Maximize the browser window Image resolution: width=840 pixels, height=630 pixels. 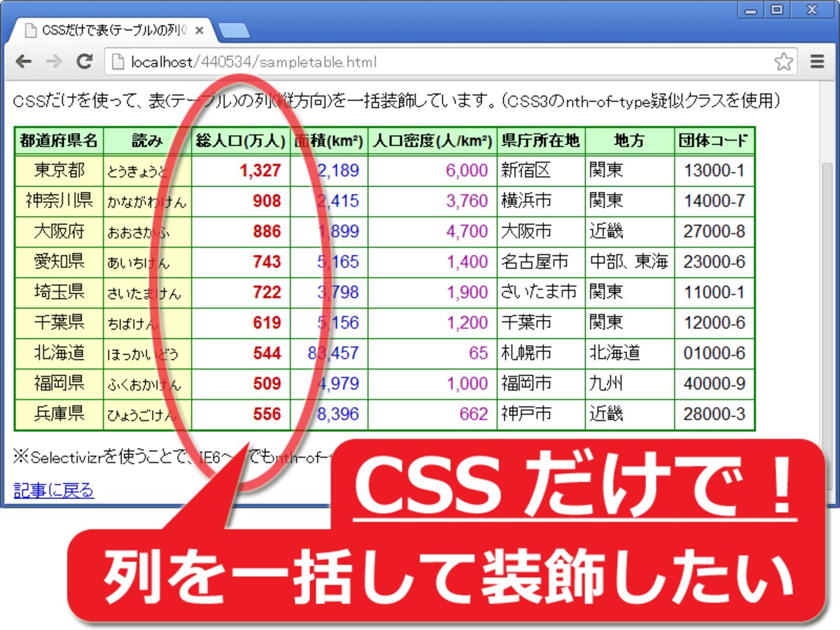coord(776,10)
